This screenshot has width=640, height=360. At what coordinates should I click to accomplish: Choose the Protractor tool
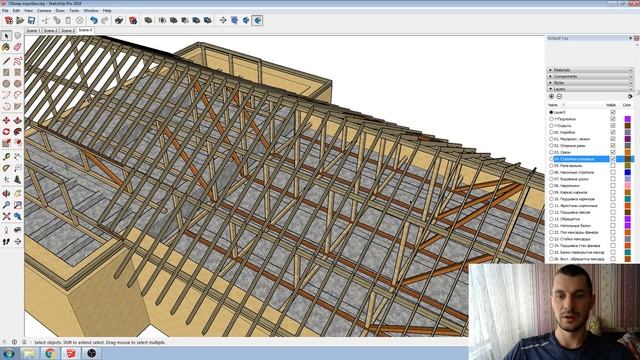coord(6,168)
